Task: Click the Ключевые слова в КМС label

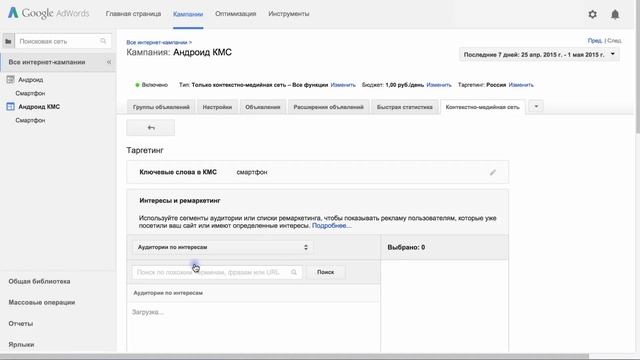Action: pos(178,172)
